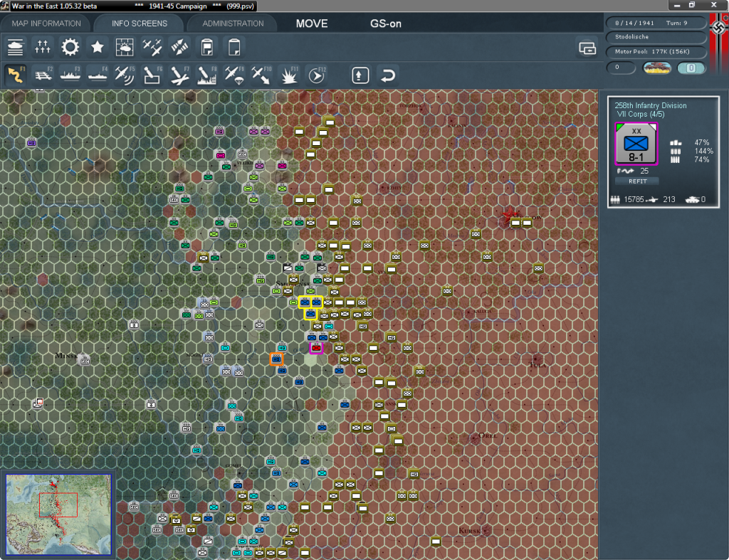
Task: Click the victory star icon
Action: pos(97,47)
